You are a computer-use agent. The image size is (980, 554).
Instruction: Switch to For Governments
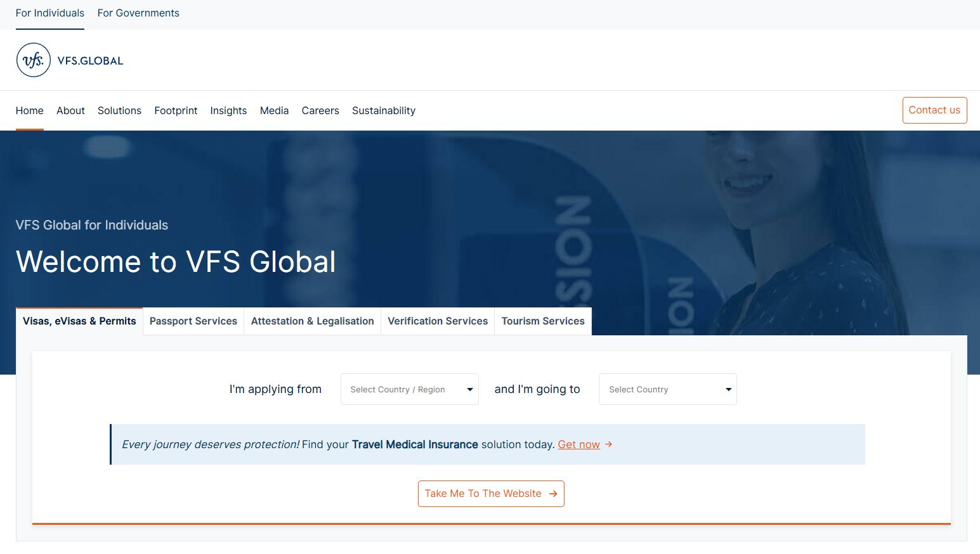tap(138, 13)
